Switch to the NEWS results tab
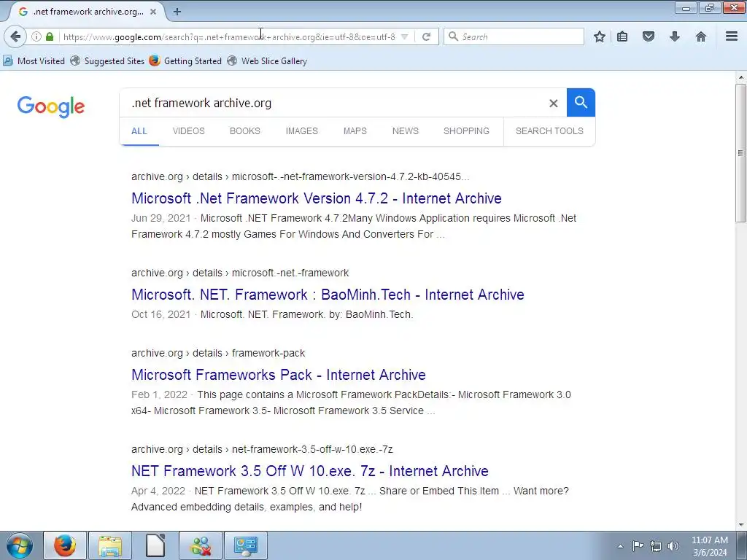Image resolution: width=747 pixels, height=560 pixels. click(x=406, y=131)
